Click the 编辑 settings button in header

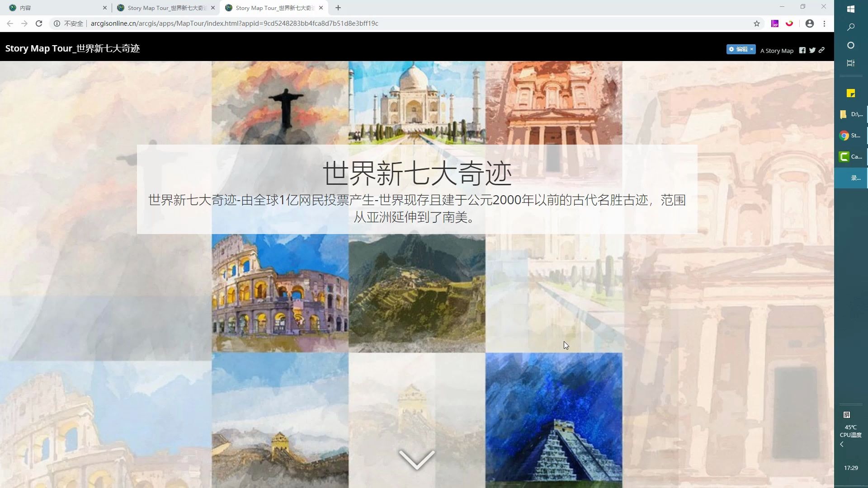click(738, 49)
